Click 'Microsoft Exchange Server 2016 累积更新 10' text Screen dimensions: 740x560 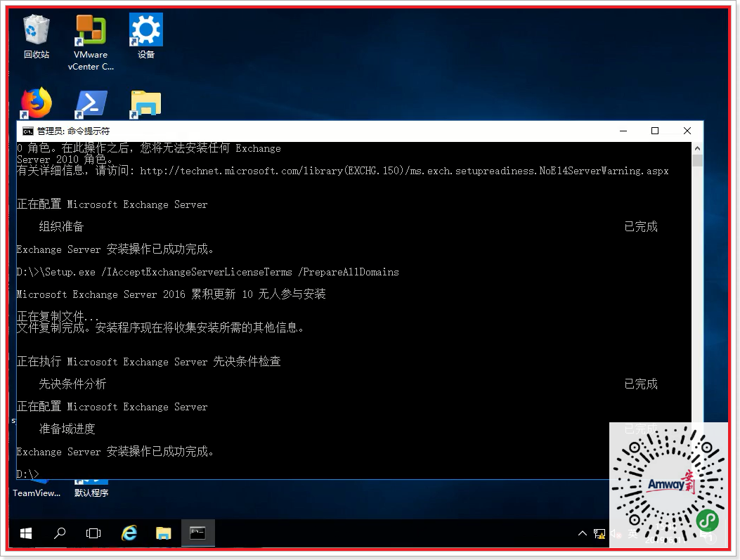(x=134, y=294)
